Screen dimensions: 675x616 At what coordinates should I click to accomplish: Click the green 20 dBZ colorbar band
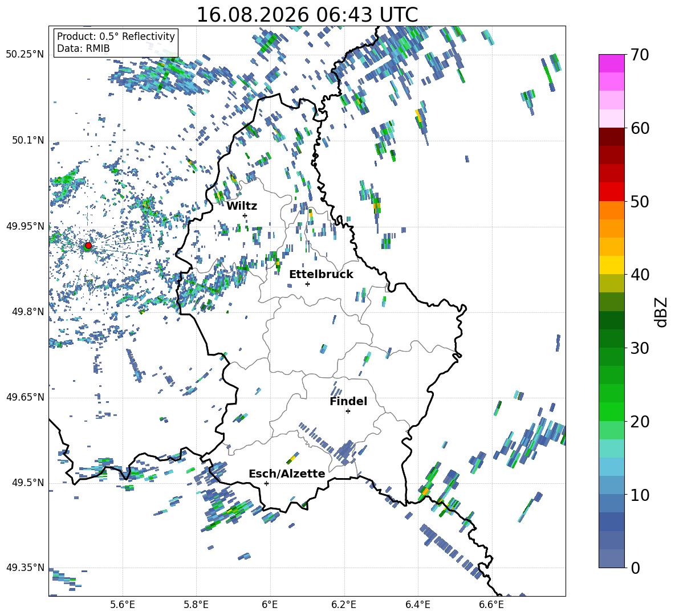[611, 411]
